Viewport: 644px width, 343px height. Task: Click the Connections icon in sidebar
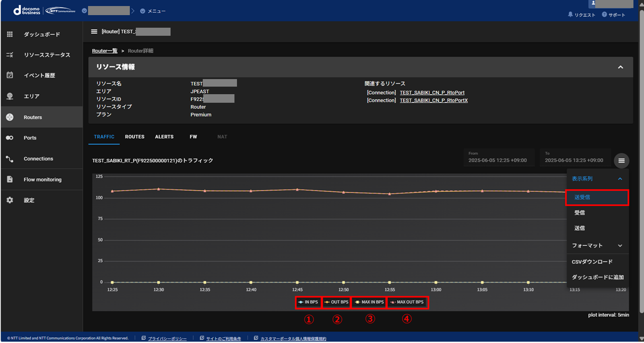point(10,159)
